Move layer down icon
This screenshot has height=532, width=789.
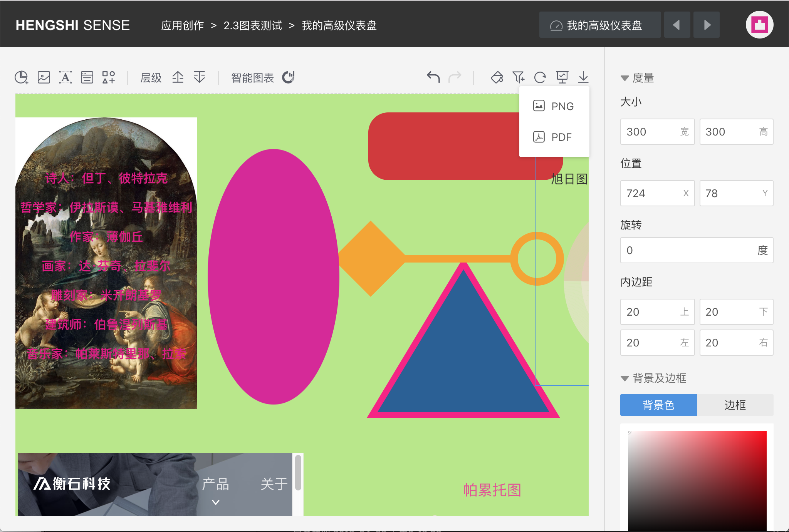pyautogui.click(x=200, y=77)
